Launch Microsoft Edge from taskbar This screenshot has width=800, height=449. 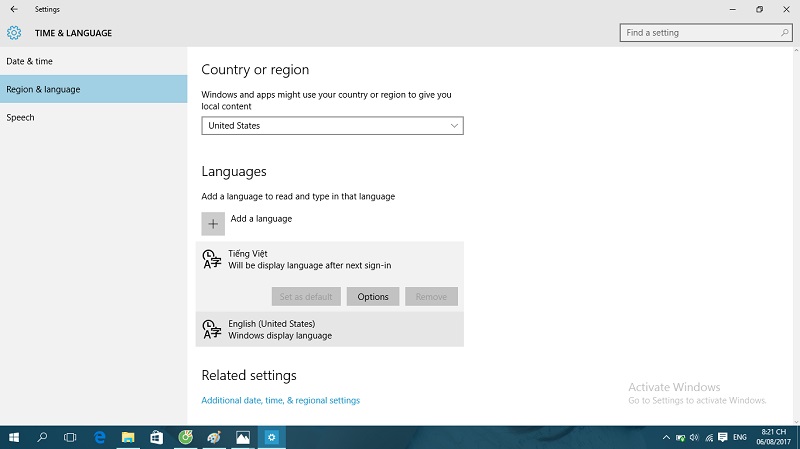coord(99,437)
